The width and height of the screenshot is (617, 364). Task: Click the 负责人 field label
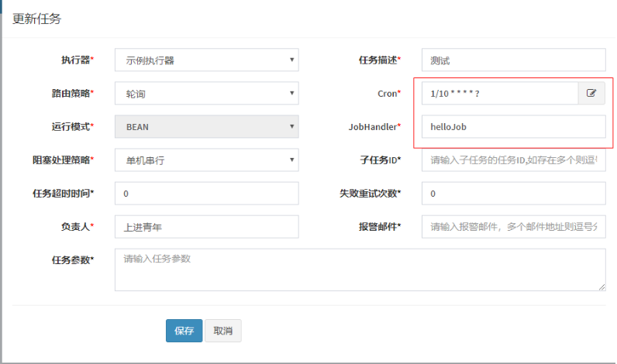pos(78,227)
